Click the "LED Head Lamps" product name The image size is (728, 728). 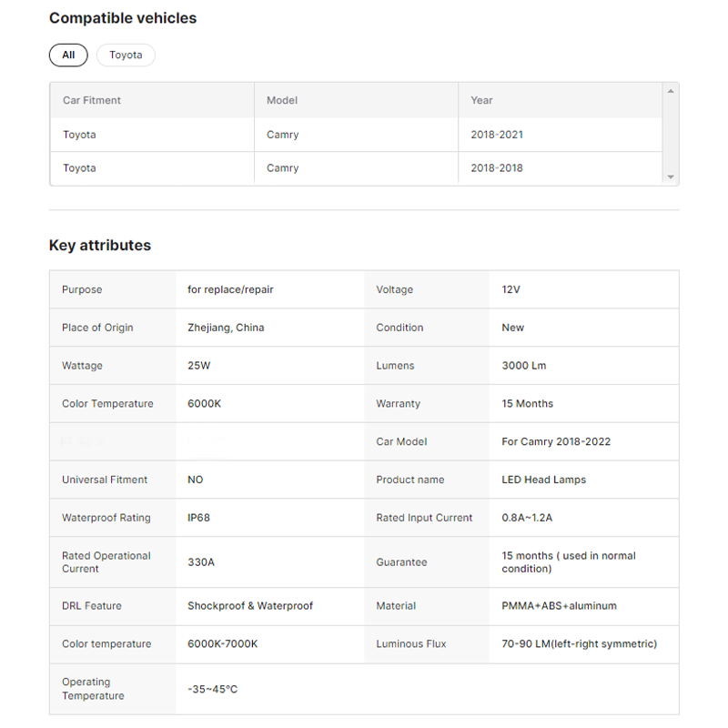544,480
